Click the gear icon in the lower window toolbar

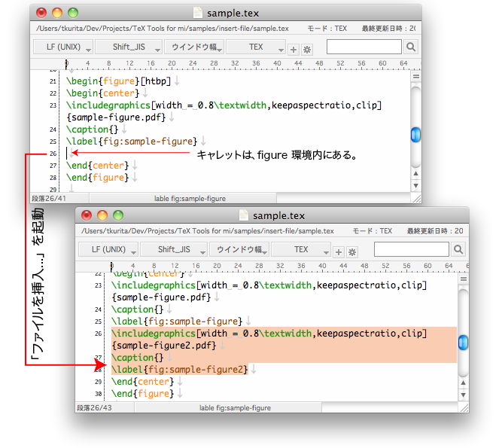click(x=352, y=252)
